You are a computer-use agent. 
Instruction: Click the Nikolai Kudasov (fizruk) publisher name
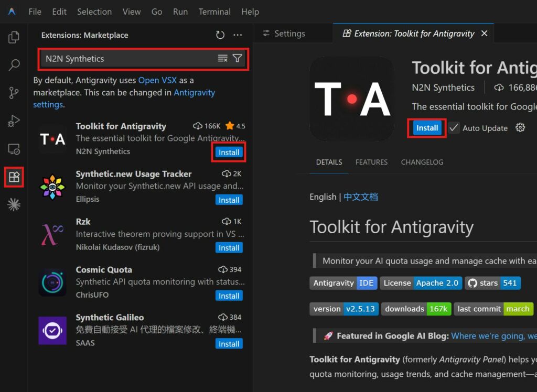point(117,247)
